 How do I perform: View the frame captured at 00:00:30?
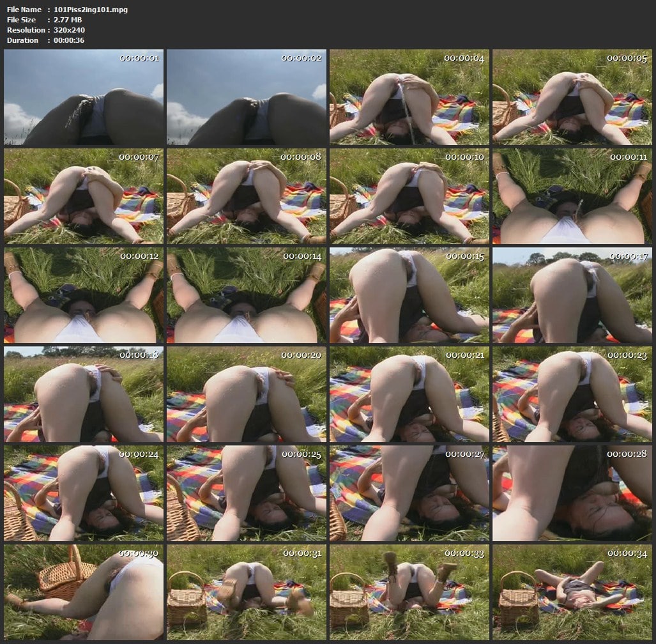84,592
